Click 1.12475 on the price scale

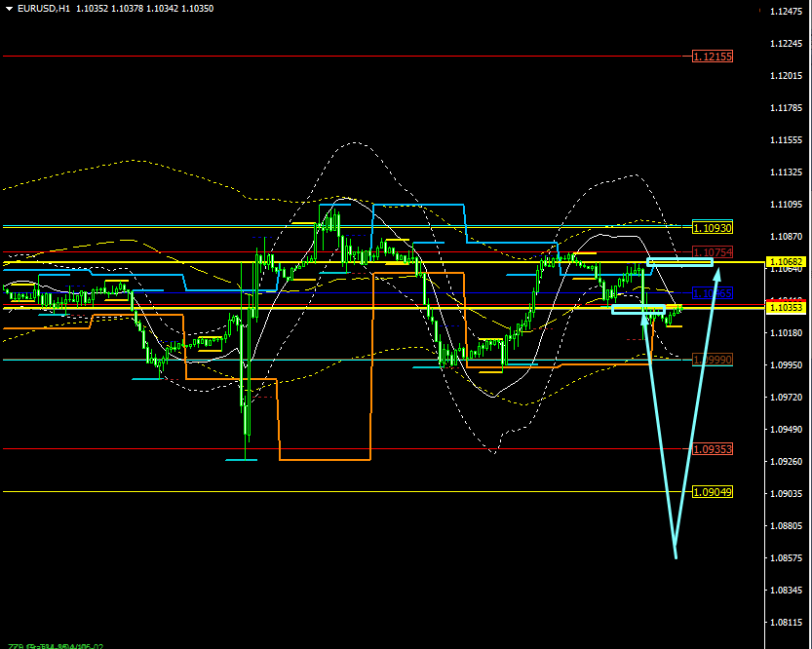click(786, 12)
